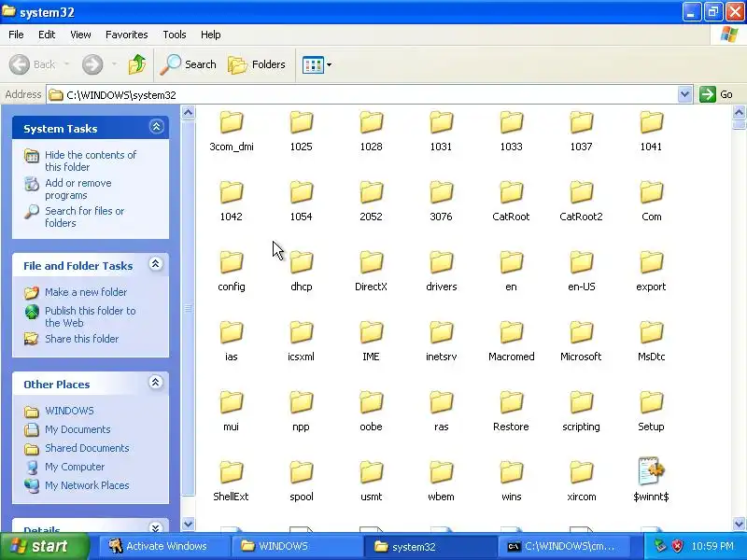Click the file list scroll down arrow
The width and height of the screenshot is (747, 560).
click(x=739, y=524)
